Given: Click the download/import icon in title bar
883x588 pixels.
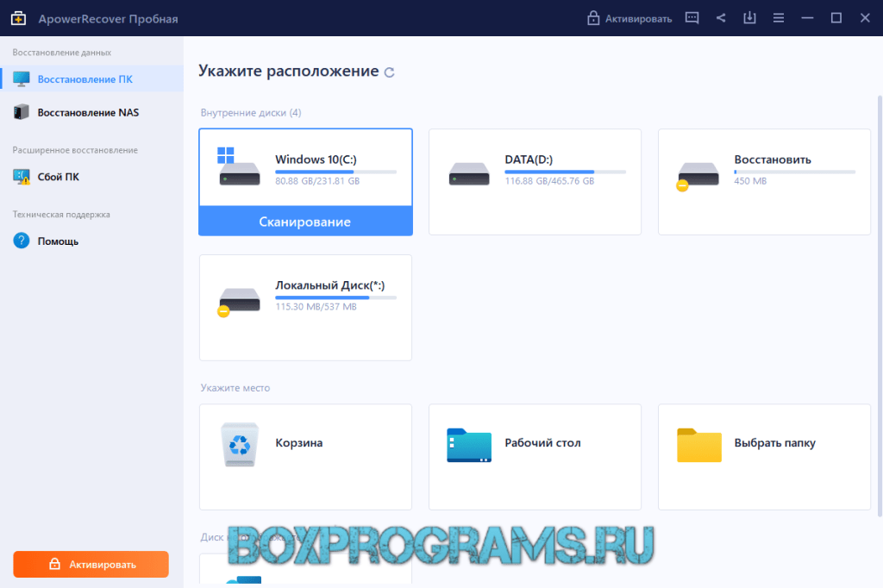Looking at the screenshot, I should (x=749, y=18).
